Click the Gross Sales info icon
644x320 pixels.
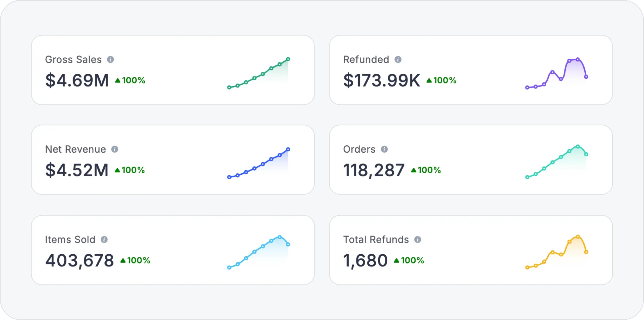pos(110,60)
